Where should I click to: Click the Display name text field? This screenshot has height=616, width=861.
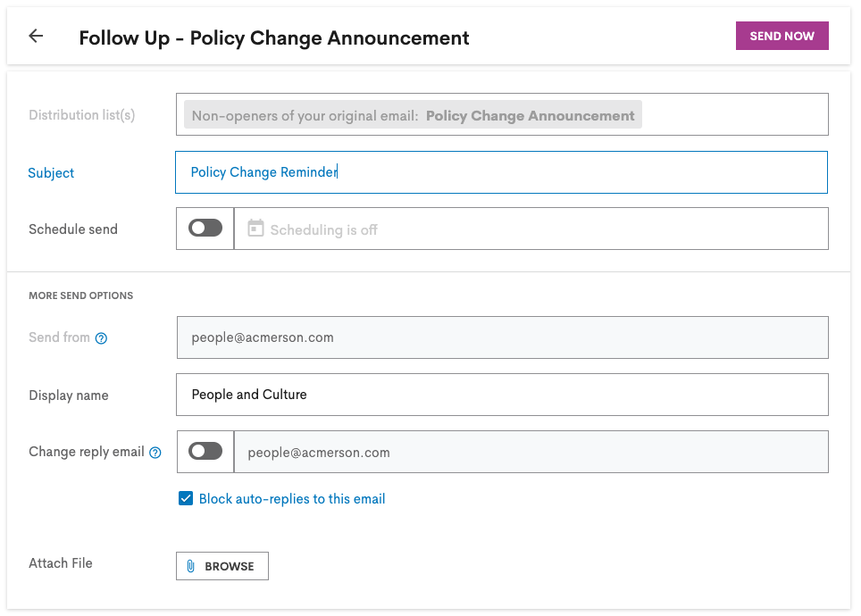(502, 395)
